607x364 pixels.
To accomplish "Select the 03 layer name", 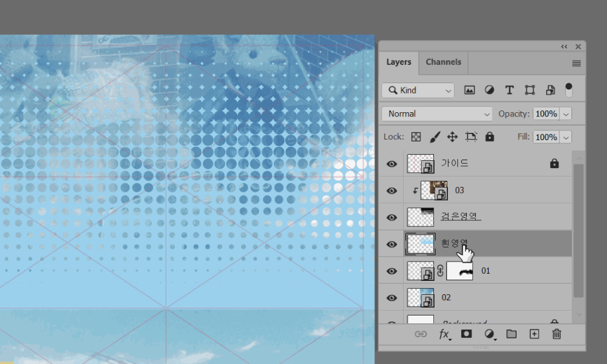I will point(459,190).
